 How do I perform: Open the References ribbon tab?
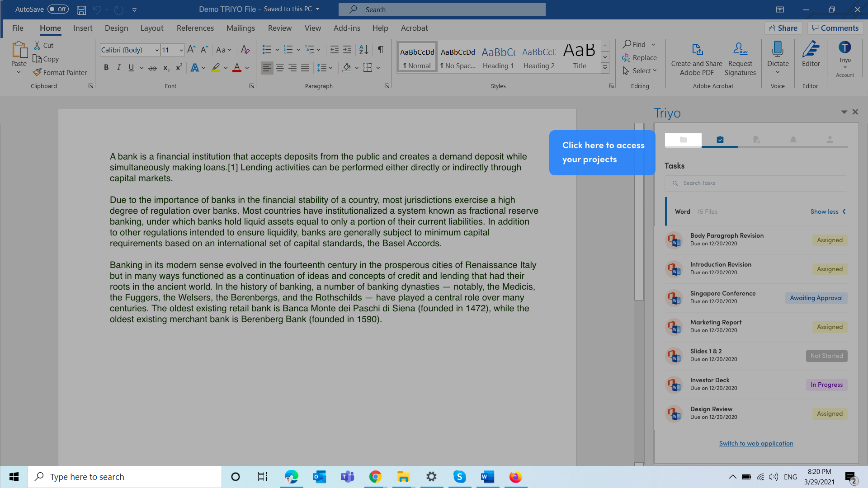pyautogui.click(x=195, y=28)
